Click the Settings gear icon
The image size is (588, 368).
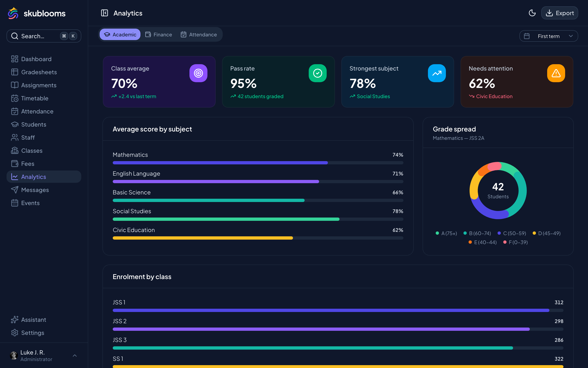pos(14,333)
